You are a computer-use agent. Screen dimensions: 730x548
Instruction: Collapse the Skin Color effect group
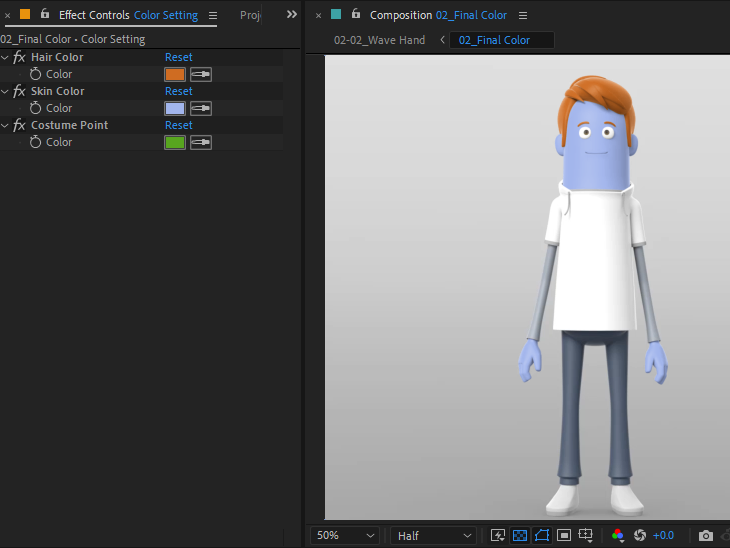pos(5,91)
